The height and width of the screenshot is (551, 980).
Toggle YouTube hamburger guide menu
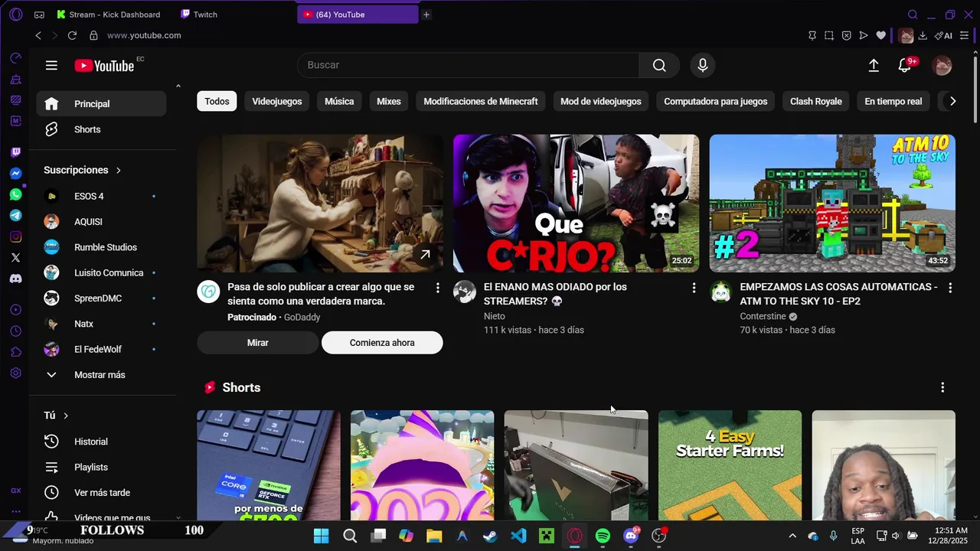point(51,66)
